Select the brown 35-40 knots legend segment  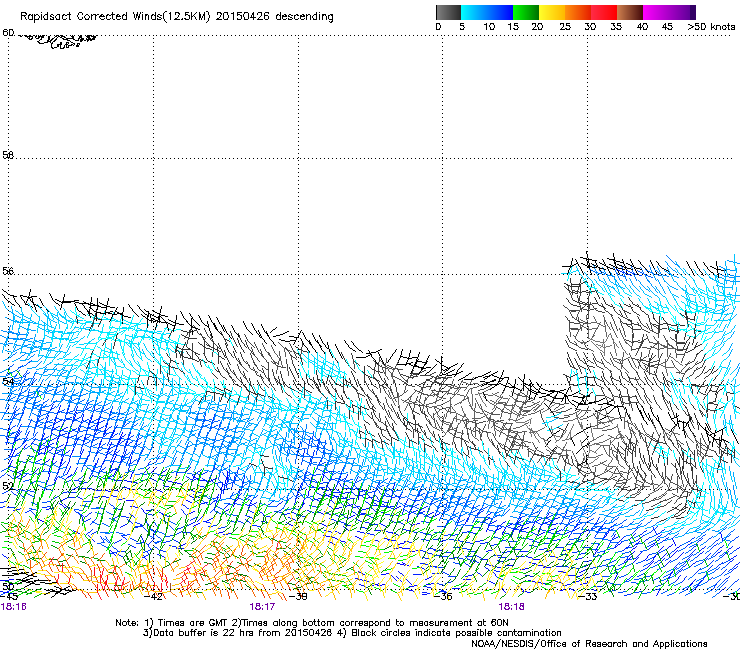(630, 12)
